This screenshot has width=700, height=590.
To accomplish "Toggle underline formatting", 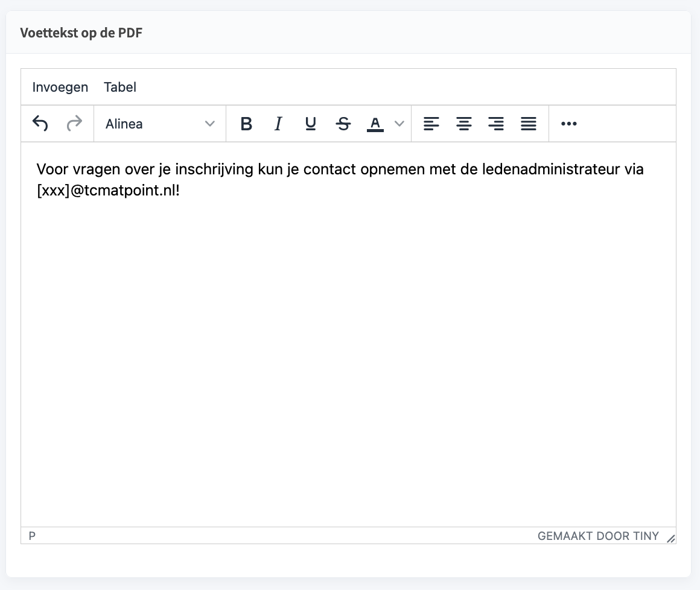I will [x=311, y=124].
